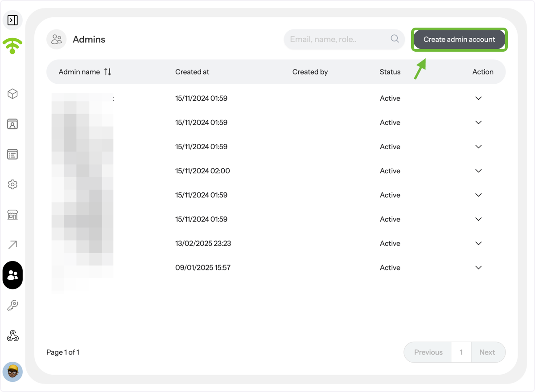Click the Admin name column header
The image size is (535, 392).
coord(79,72)
